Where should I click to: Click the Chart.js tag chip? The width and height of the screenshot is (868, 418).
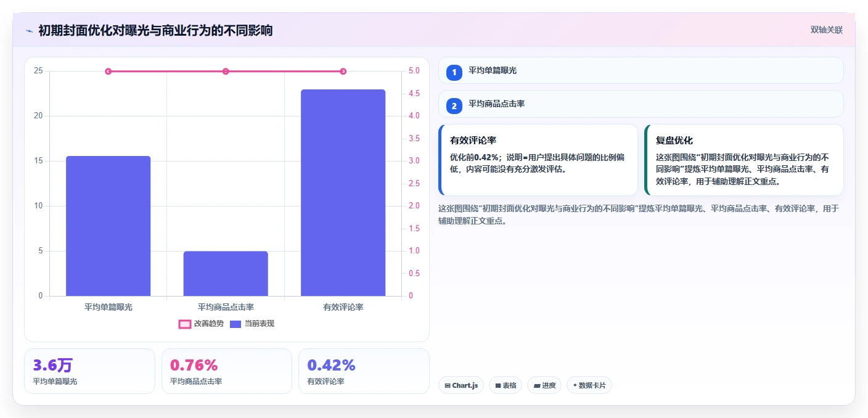461,385
